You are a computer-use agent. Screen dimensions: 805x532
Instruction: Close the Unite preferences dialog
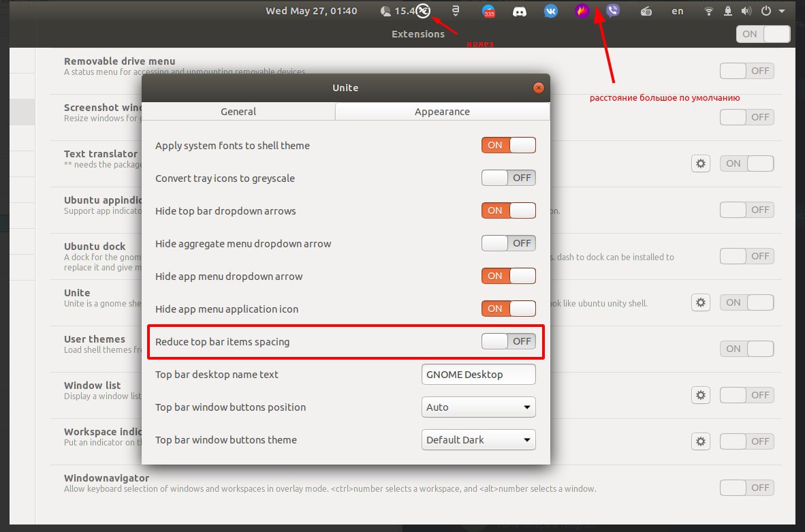538,88
